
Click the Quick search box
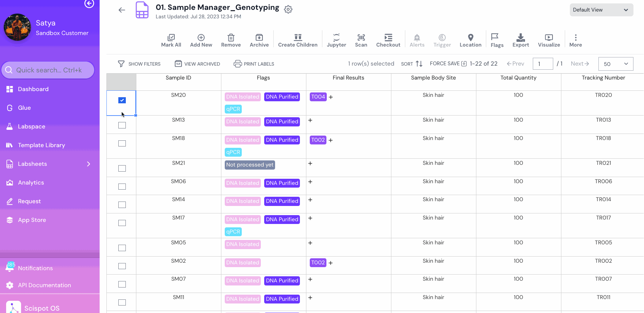pyautogui.click(x=48, y=70)
